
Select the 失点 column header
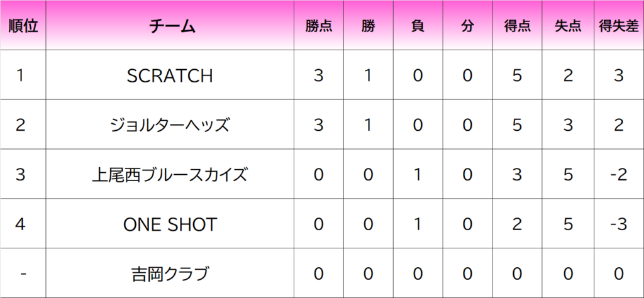tap(568, 25)
